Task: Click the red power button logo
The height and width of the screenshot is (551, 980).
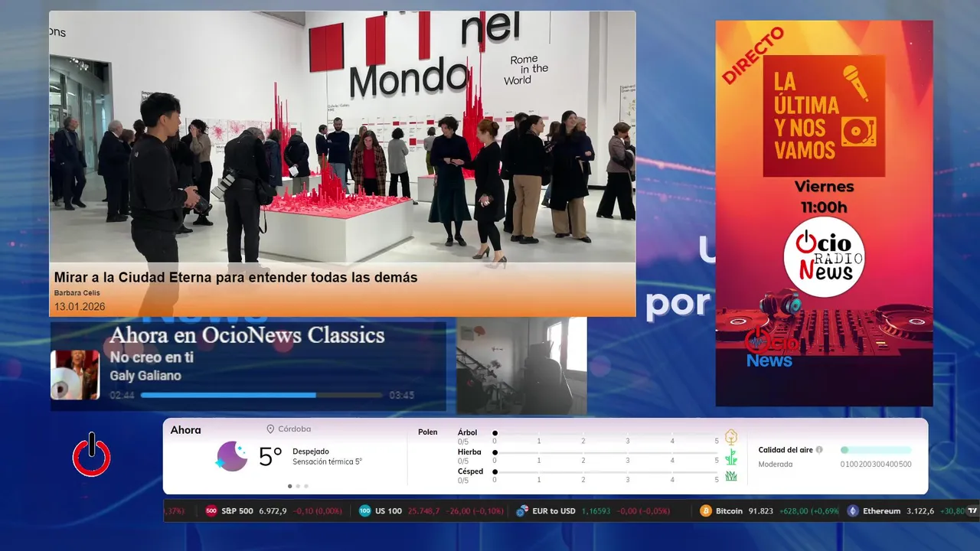Action: (x=92, y=455)
